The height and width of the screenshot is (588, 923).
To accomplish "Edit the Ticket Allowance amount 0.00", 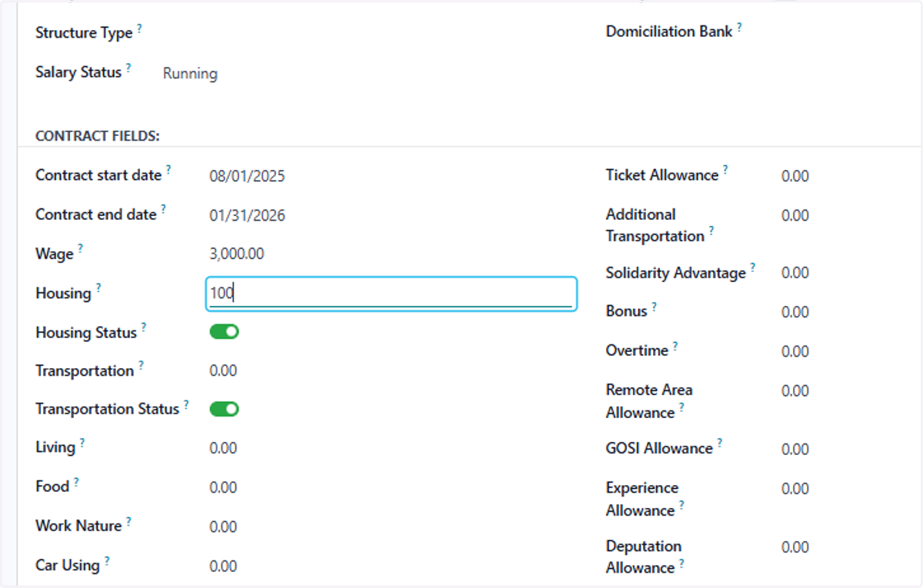I will point(795,176).
